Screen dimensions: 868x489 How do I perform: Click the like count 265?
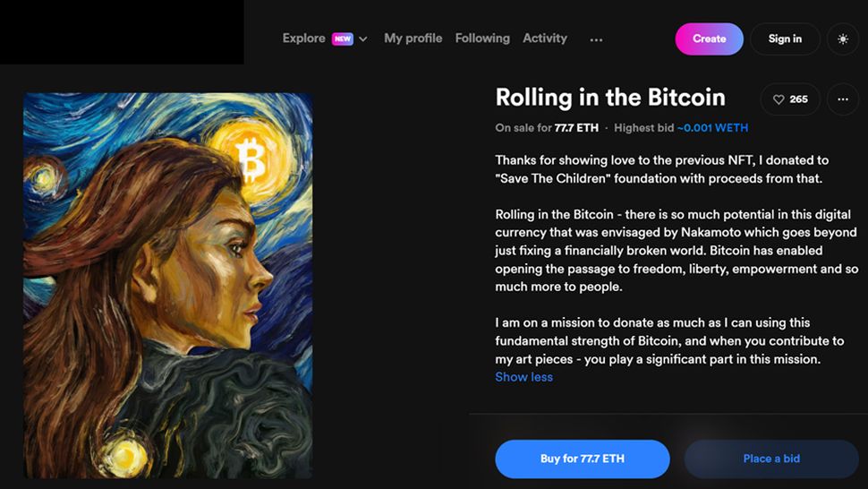point(799,99)
